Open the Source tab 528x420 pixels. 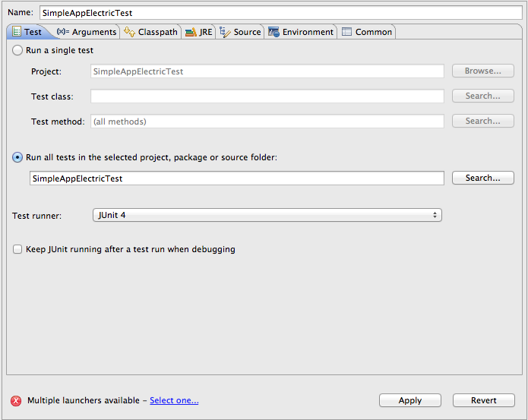240,32
